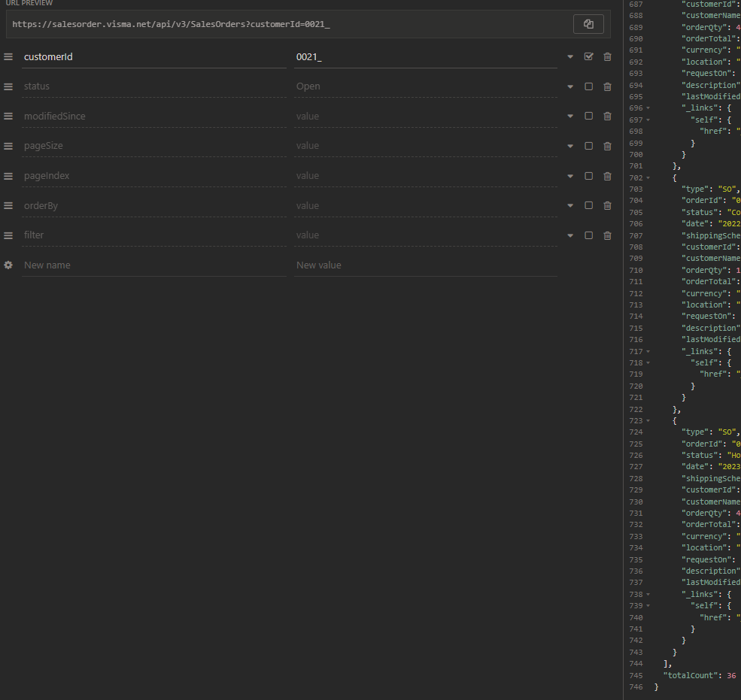Image resolution: width=741 pixels, height=700 pixels.
Task: Click the pageSize value field
Action: 426,146
